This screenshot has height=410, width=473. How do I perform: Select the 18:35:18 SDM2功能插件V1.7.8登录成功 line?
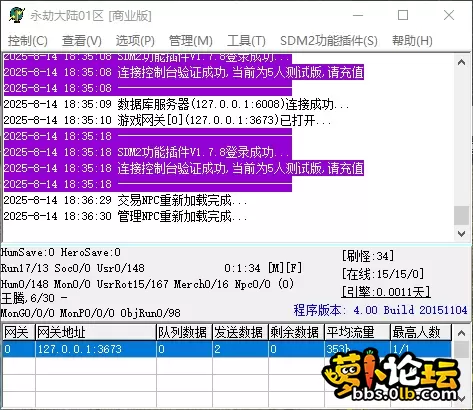click(x=148, y=152)
